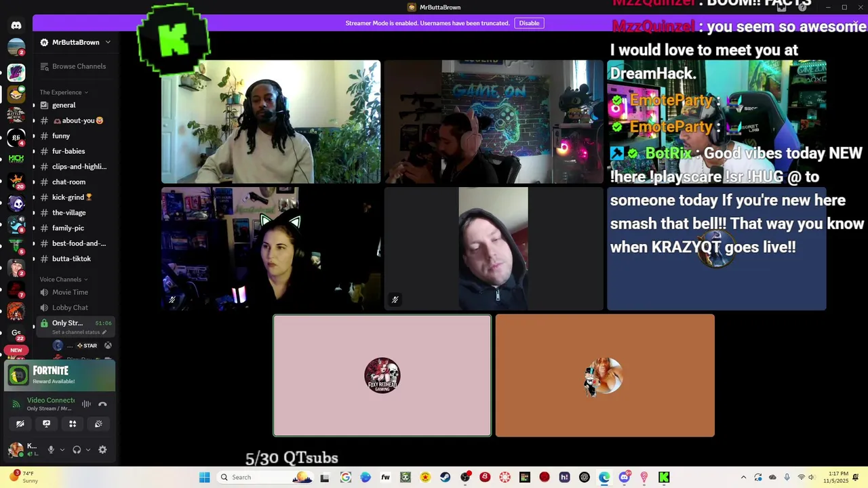Toggle camera on or off
This screenshot has width=868, height=488.
tap(20, 424)
